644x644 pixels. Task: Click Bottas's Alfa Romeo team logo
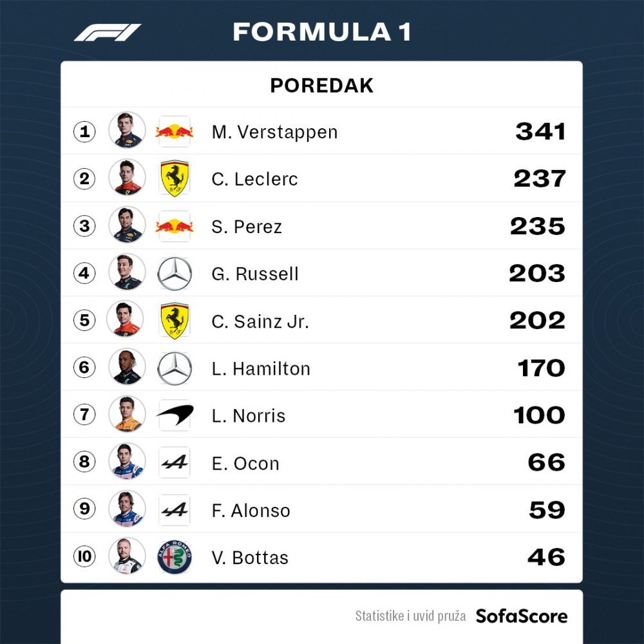click(x=175, y=557)
